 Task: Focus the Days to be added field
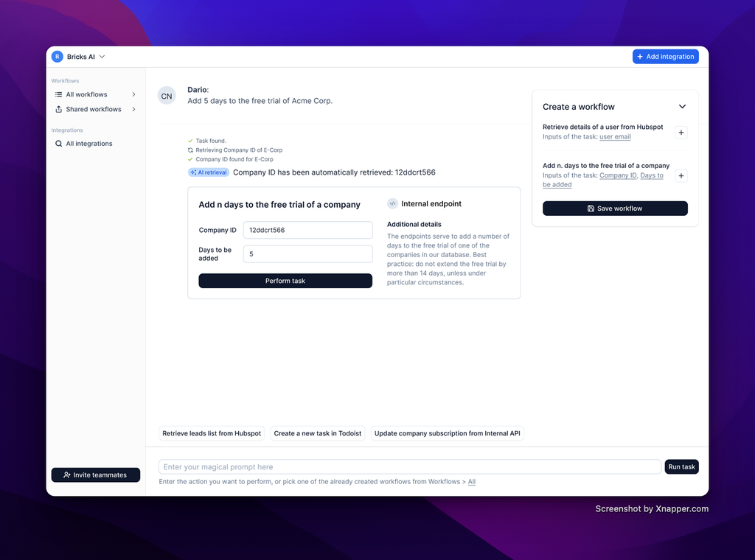point(307,254)
